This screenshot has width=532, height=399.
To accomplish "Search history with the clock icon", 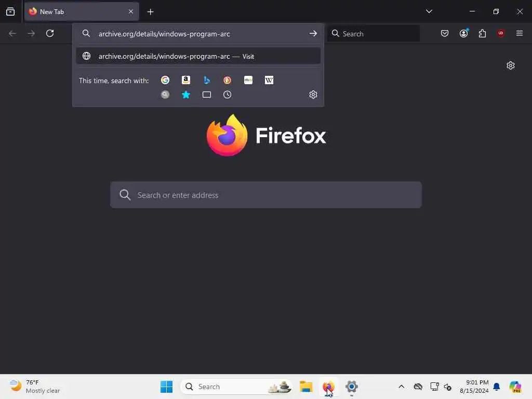I will (x=228, y=95).
